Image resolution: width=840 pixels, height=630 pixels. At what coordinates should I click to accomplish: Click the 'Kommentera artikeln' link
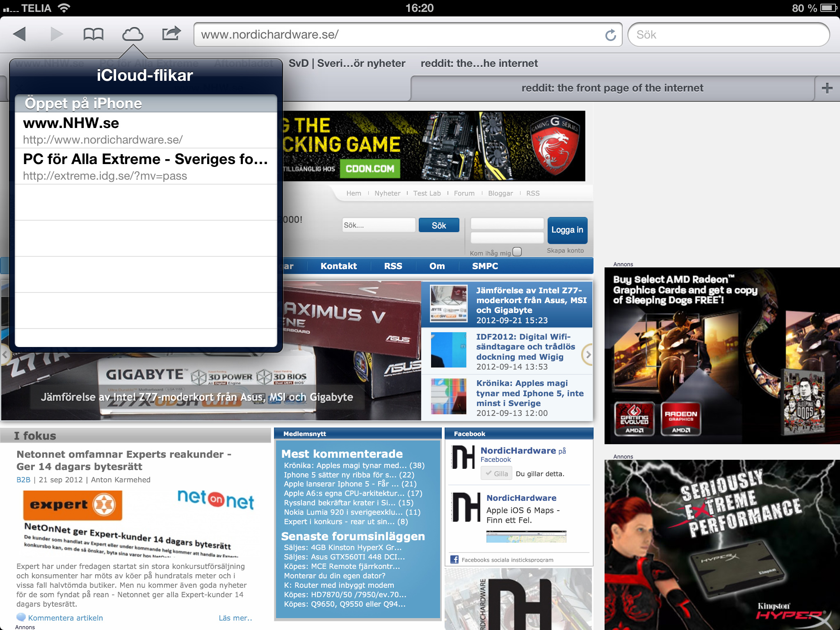tap(65, 618)
